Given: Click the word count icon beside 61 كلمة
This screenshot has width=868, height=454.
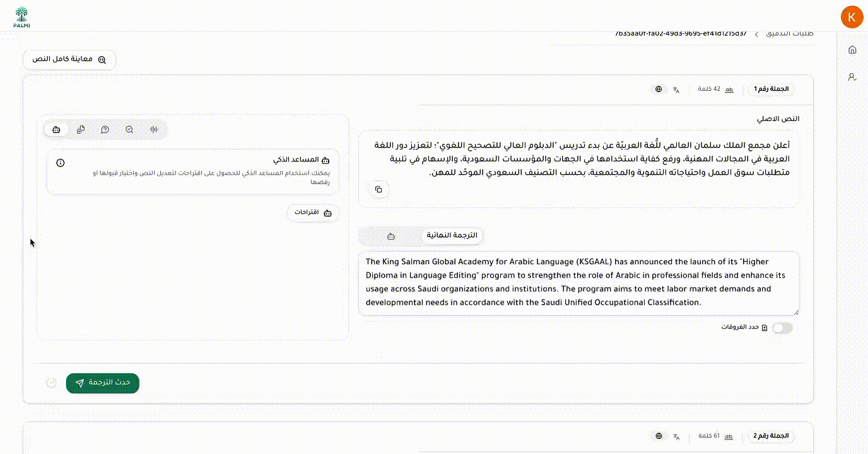Looking at the screenshot, I should coord(729,436).
